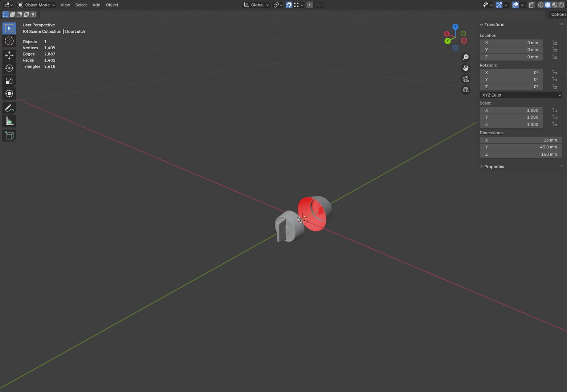The height and width of the screenshot is (392, 567).
Task: Toggle lock on Location X
Action: 554,43
